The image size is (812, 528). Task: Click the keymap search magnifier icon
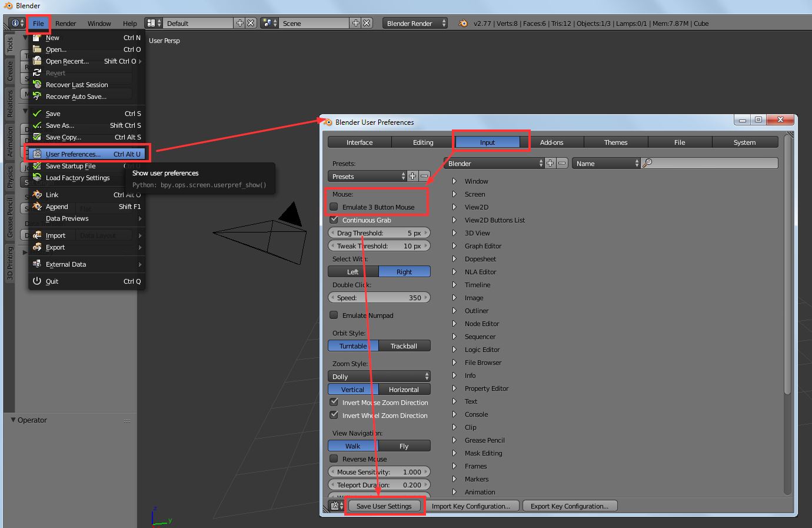point(647,163)
